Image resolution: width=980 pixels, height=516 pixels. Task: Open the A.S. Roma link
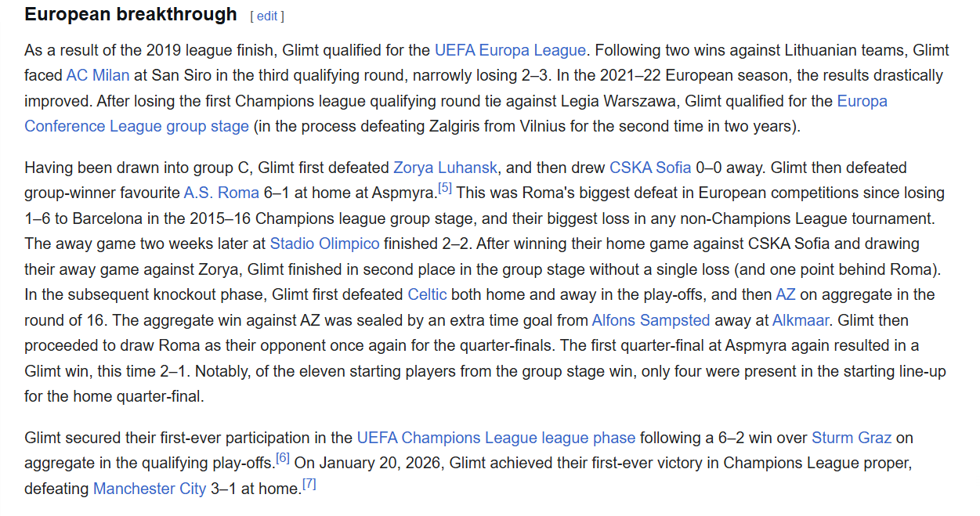221,193
